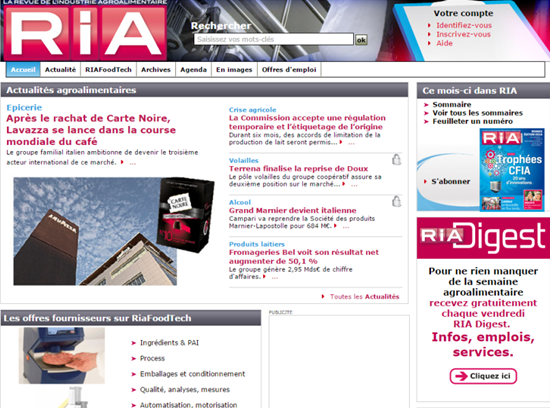Switch to the Actualité tab
Viewport: 550px width, 408px height.
[60, 69]
